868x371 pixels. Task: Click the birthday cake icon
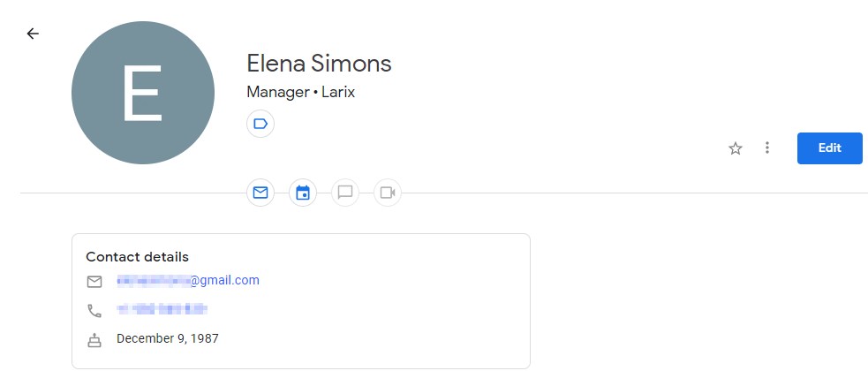[94, 340]
